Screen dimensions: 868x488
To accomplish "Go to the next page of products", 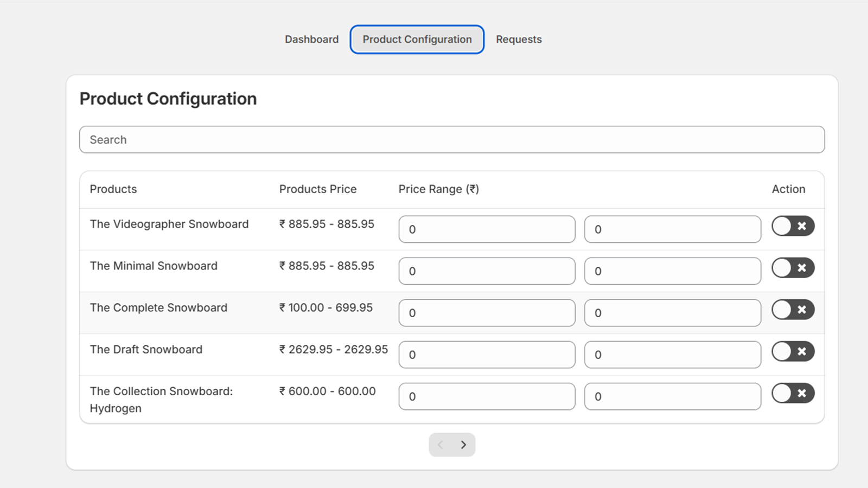I will pyautogui.click(x=464, y=444).
